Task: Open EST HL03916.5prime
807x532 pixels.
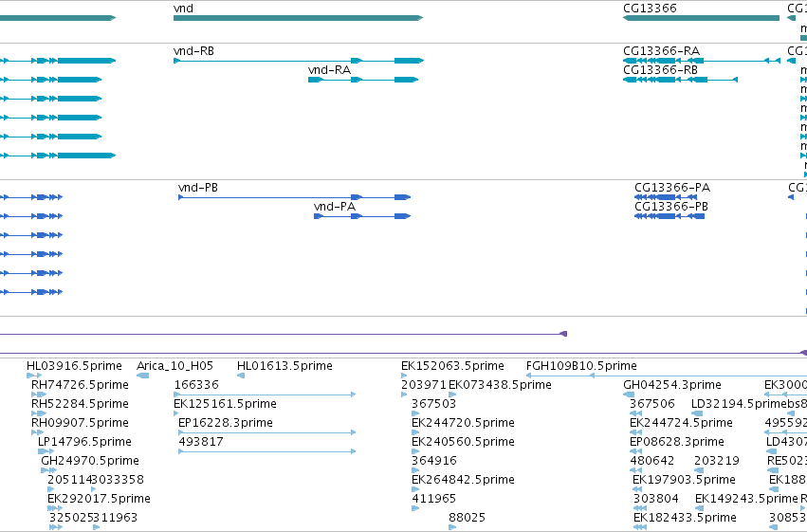Action: coord(74,366)
